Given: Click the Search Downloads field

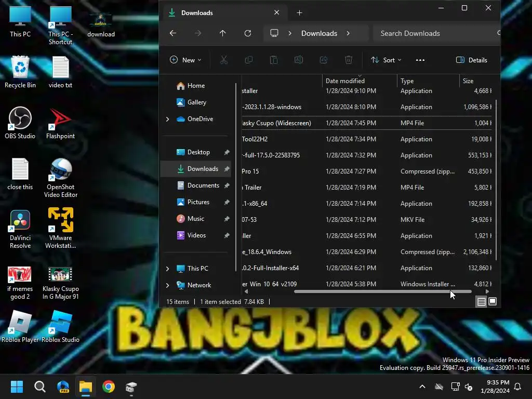Looking at the screenshot, I should [x=436, y=33].
